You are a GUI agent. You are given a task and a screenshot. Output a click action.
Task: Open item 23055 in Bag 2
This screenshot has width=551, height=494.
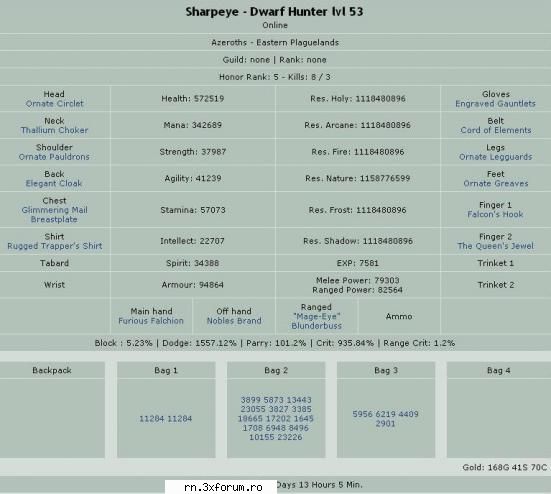253,409
